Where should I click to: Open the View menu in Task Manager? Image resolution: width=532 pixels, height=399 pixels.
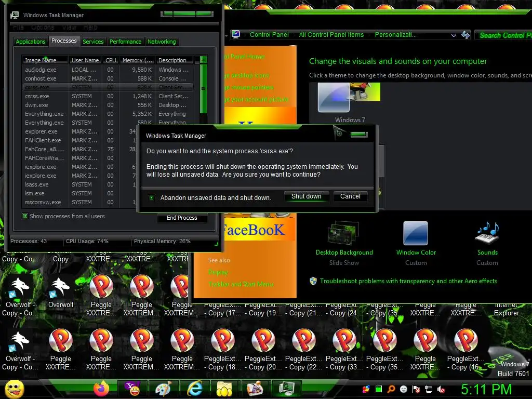69,27
